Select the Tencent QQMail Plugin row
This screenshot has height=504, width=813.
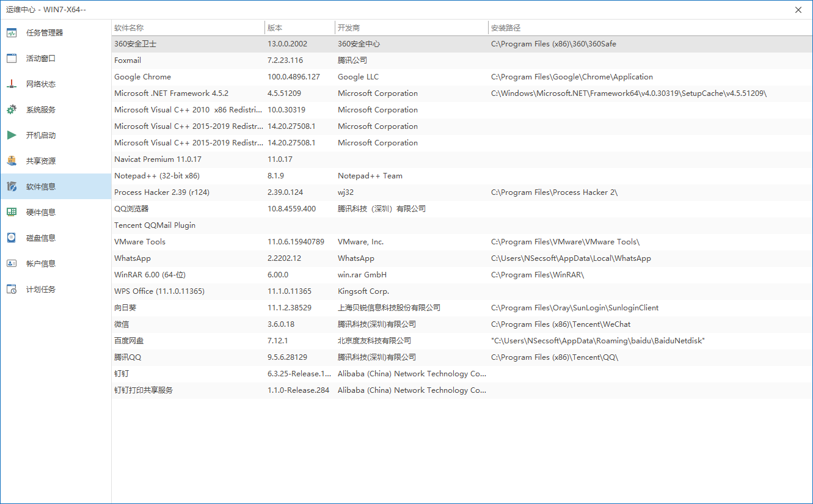point(462,225)
